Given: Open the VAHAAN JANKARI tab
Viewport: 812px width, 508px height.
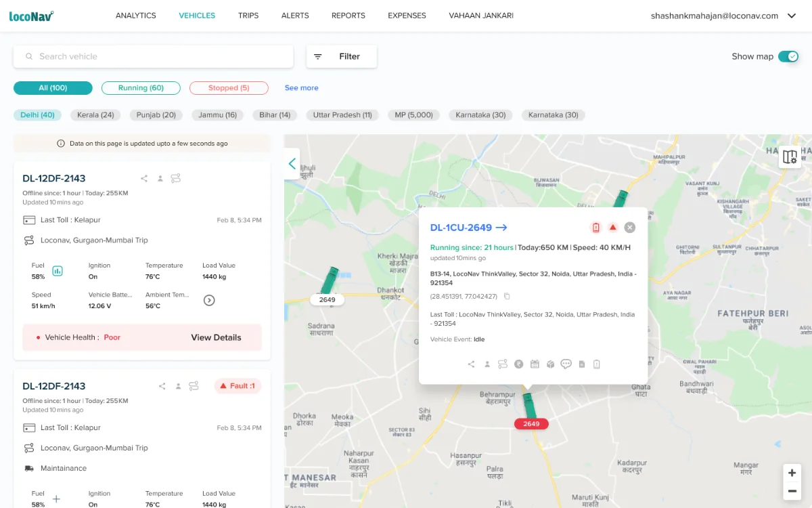Looking at the screenshot, I should 481,16.
